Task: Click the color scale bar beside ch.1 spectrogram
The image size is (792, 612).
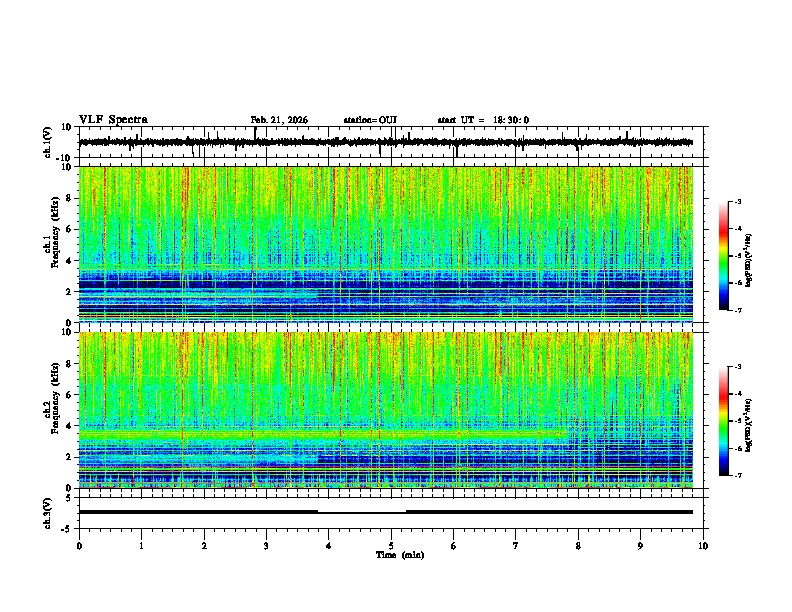Action: click(724, 256)
